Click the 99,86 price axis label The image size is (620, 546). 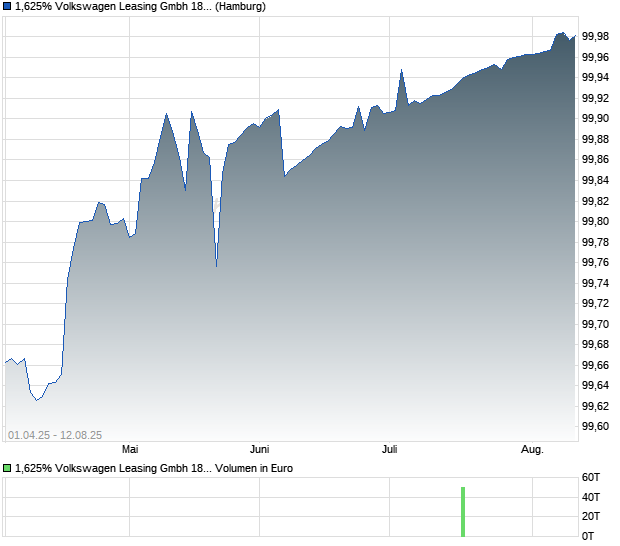coord(595,159)
